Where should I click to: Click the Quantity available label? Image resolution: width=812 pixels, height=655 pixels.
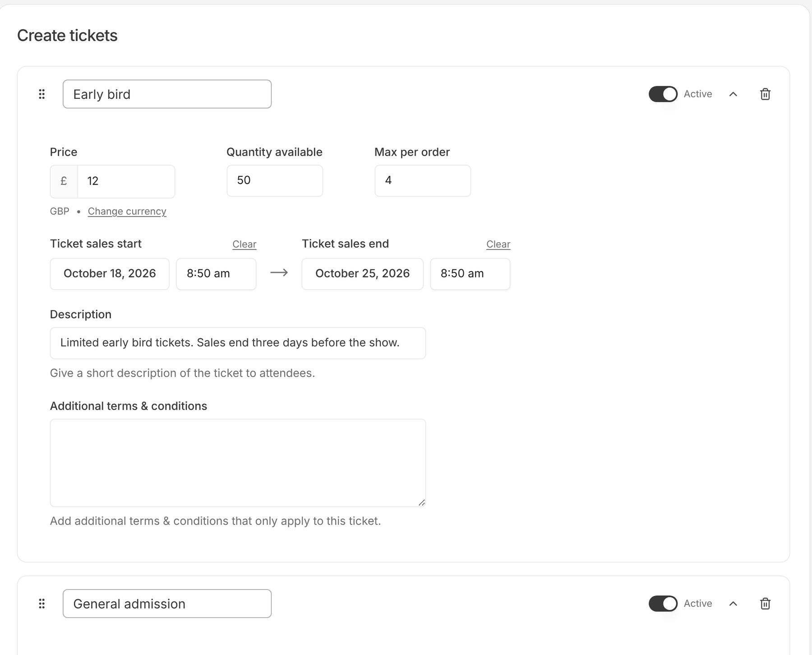[x=274, y=152]
